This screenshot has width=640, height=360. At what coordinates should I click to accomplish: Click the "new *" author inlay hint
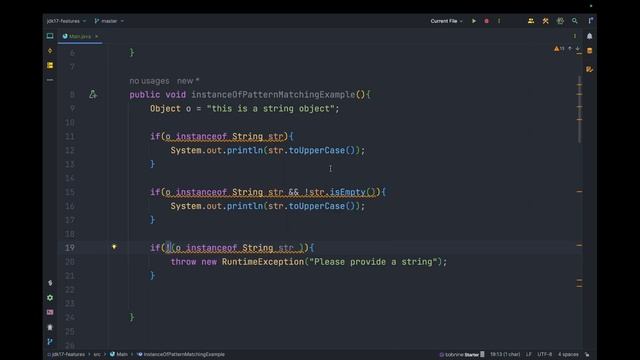188,81
